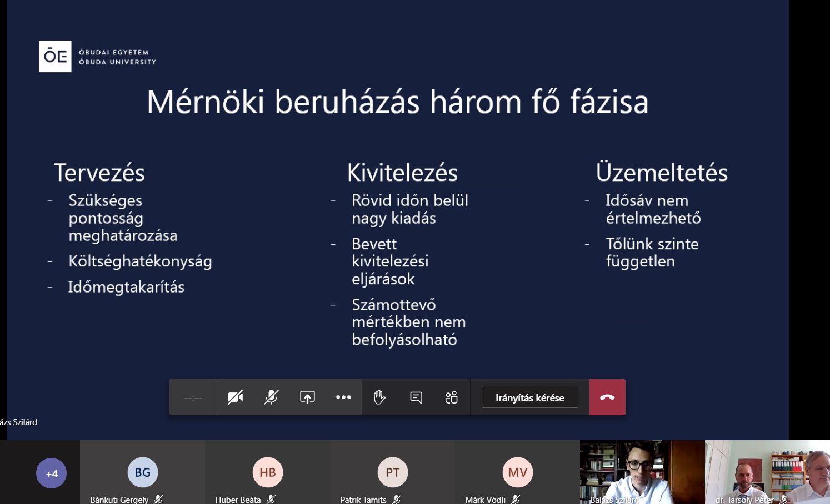Click the Bevett kivitelezési eljárások bullet
Image resolution: width=830 pixels, height=504 pixels.
click(x=390, y=261)
